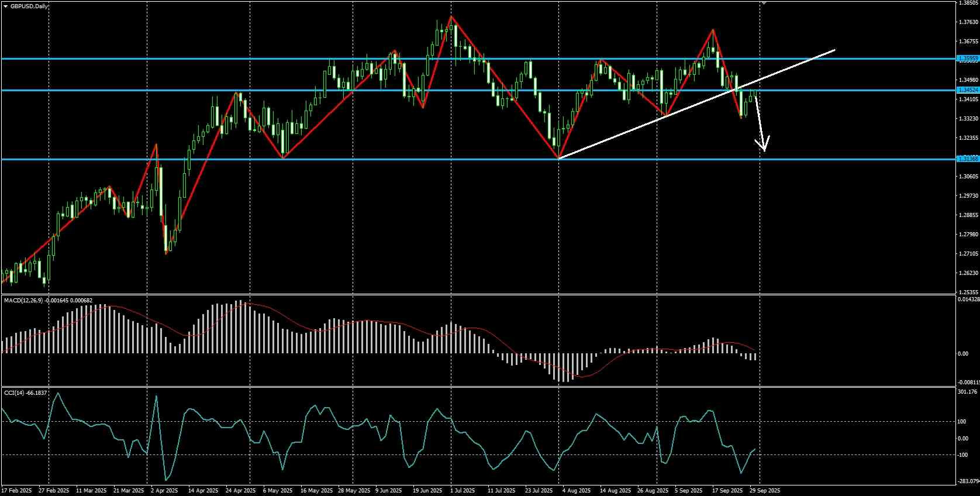
Task: Click the 29 Sep 2025 date label
Action: click(x=765, y=491)
